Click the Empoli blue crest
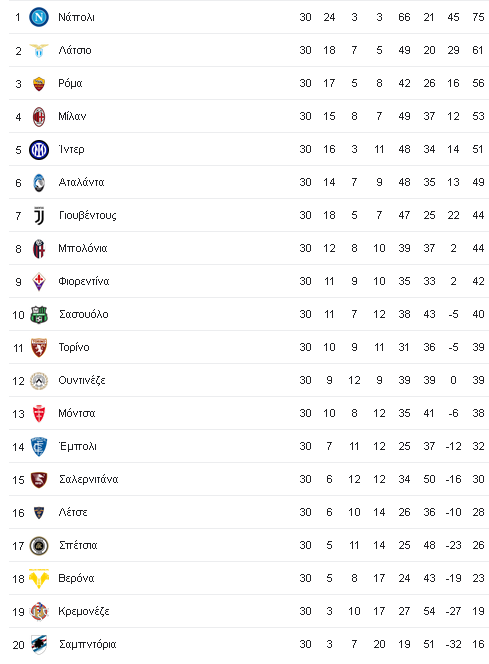 coord(39,447)
